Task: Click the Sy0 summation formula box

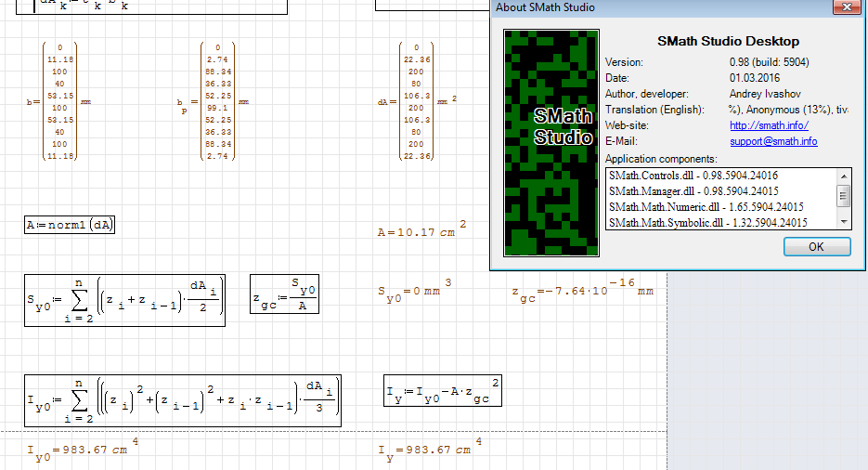Action: 124,300
